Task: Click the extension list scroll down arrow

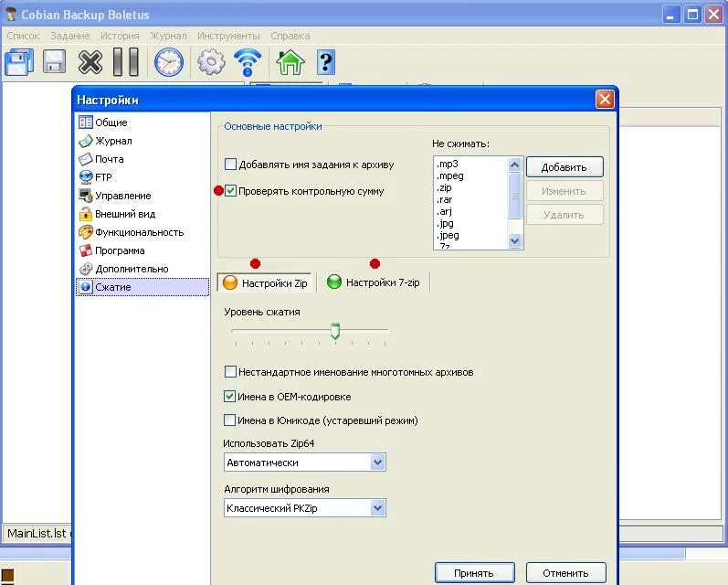Action: pos(514,240)
